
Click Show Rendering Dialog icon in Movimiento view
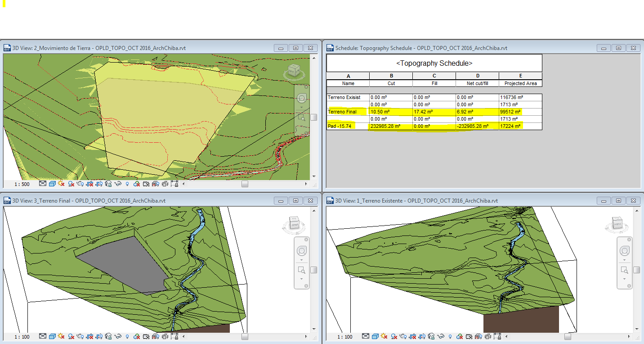click(80, 184)
